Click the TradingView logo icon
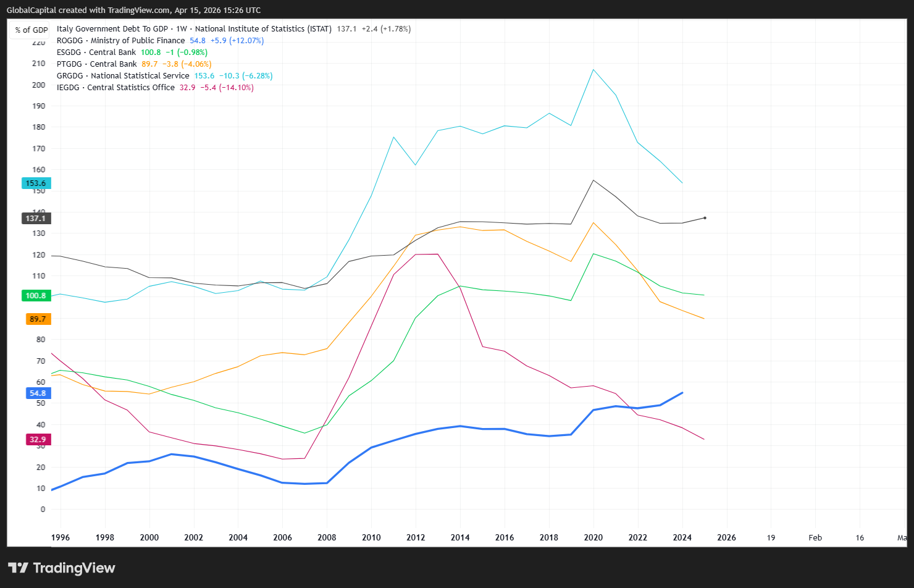 pos(18,568)
